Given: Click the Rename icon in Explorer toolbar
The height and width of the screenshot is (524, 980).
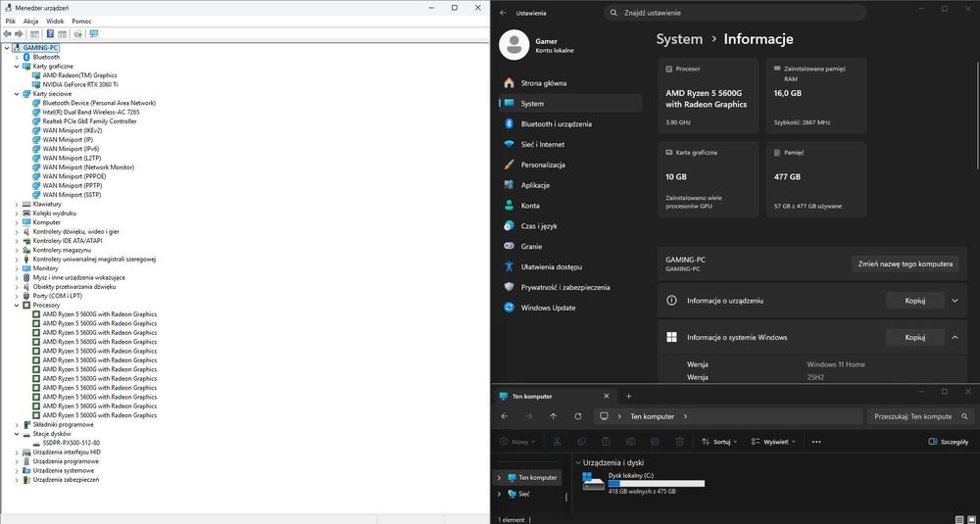Looking at the screenshot, I should coord(630,442).
